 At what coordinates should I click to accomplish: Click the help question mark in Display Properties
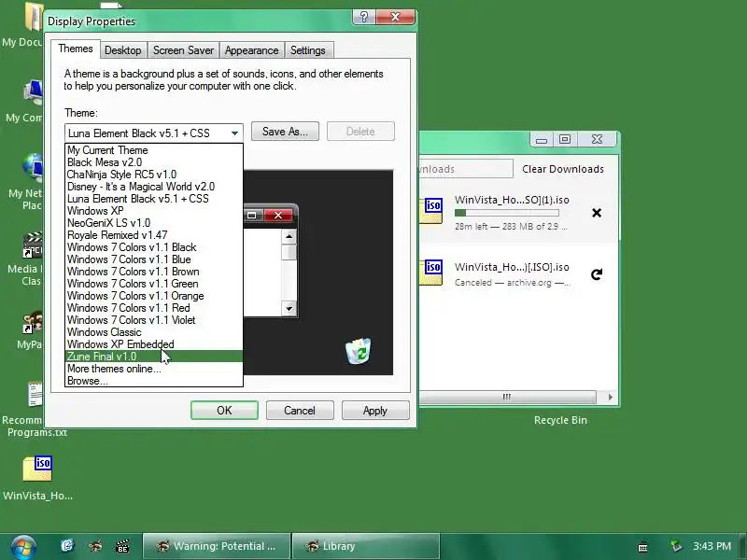click(x=364, y=17)
